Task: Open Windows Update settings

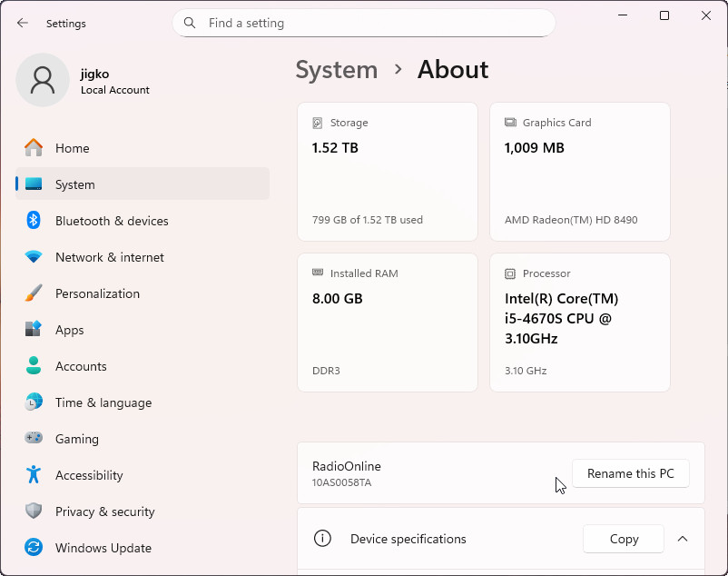Action: coord(103,548)
